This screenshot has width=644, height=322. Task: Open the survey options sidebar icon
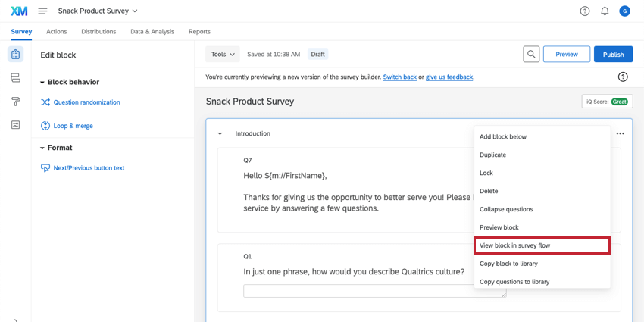(x=16, y=125)
